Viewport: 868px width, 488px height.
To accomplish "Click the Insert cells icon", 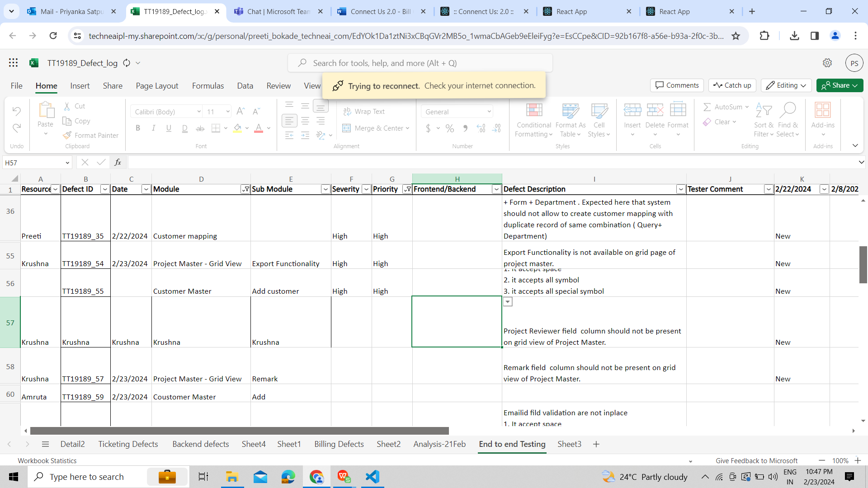I will (x=632, y=110).
